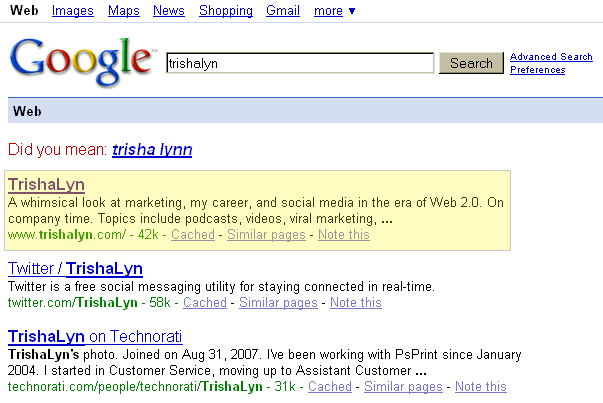The width and height of the screenshot is (603, 403).
Task: Click Note this for www.trishalyn.com
Action: pos(344,235)
